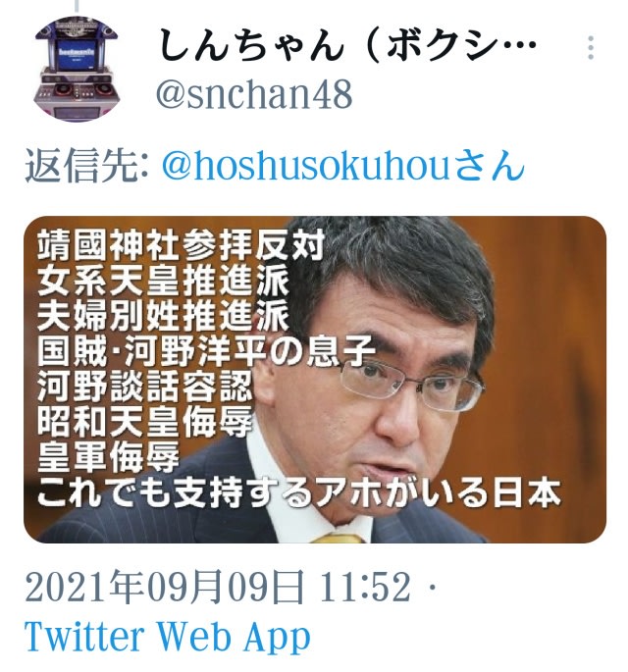The height and width of the screenshot is (672, 628).
Task: Click the 夫婦別姓推進派 caption line
Action: click(x=163, y=317)
